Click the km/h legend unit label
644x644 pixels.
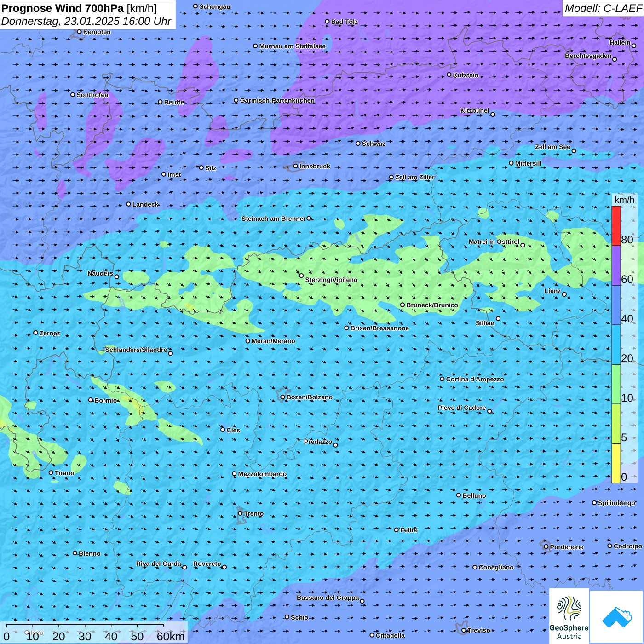pyautogui.click(x=624, y=200)
